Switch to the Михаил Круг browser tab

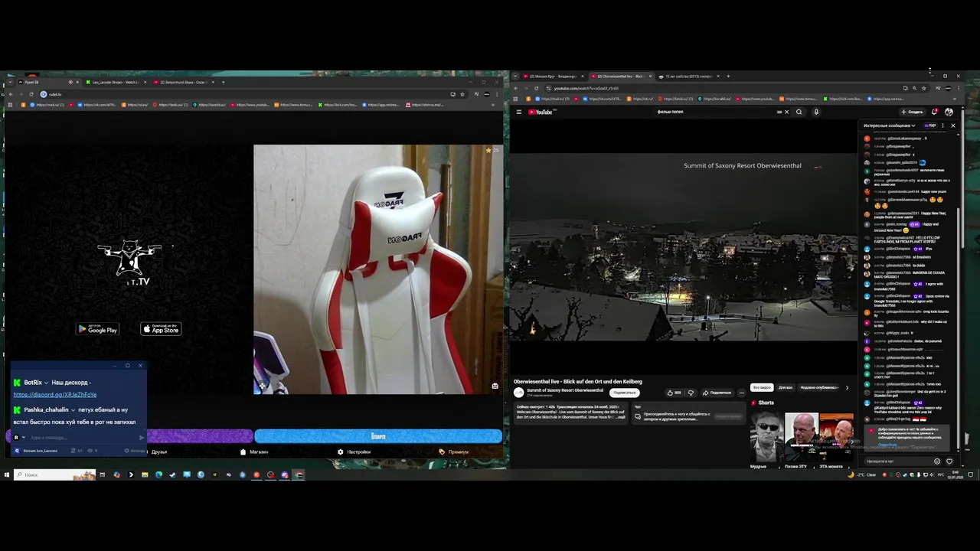[x=553, y=77]
